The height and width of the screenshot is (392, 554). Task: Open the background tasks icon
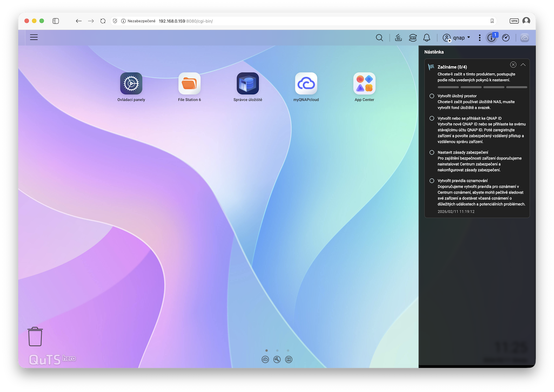pyautogui.click(x=398, y=38)
